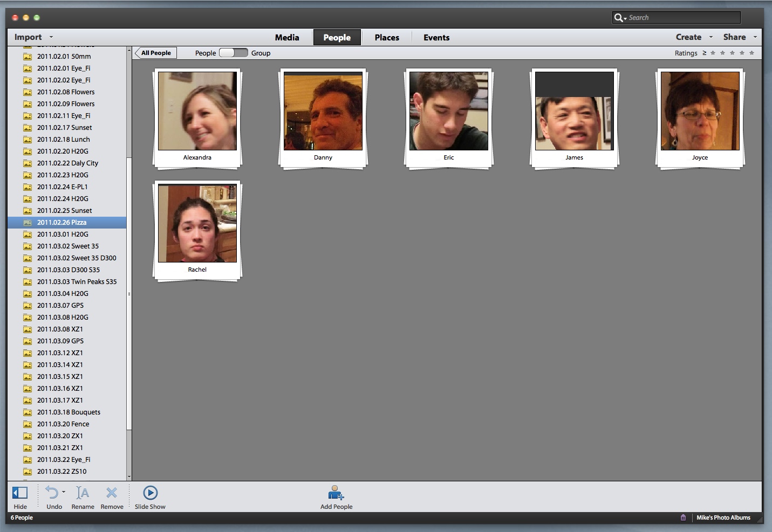Click the Add People icon

point(336,493)
